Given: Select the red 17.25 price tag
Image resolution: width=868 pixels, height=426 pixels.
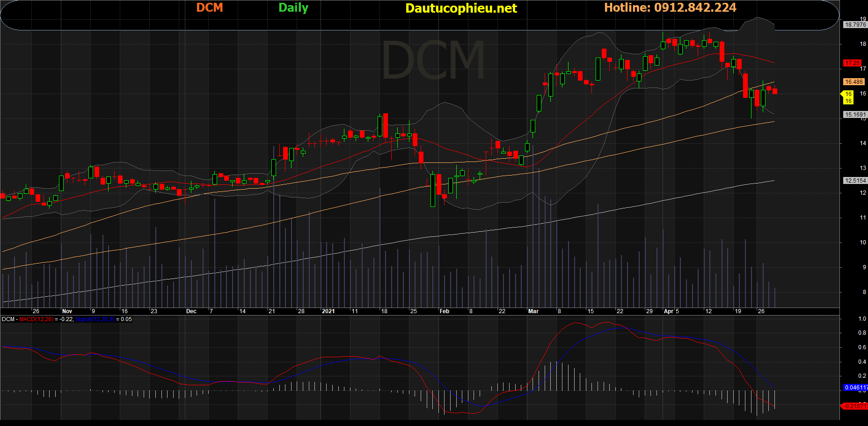Looking at the screenshot, I should click(x=853, y=63).
